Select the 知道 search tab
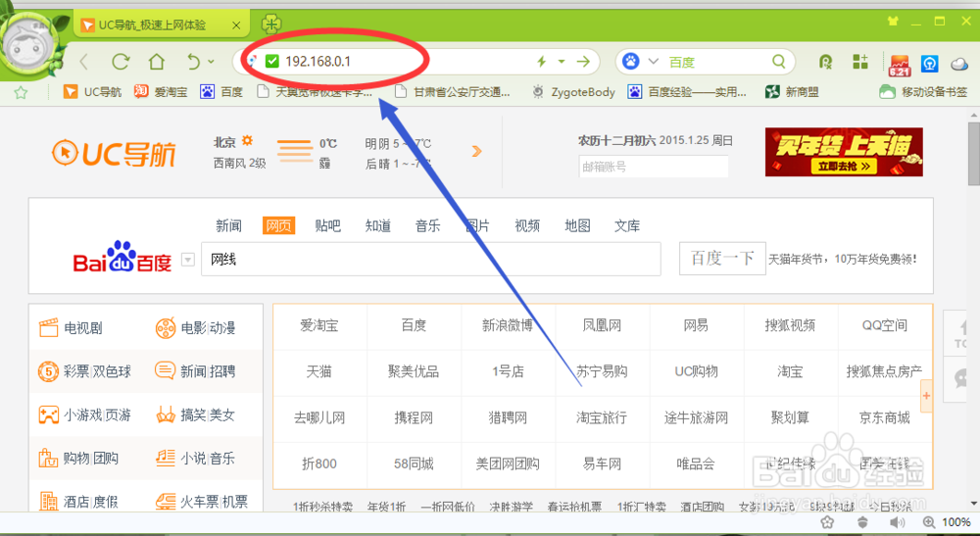Image resolution: width=980 pixels, height=536 pixels. point(378,225)
